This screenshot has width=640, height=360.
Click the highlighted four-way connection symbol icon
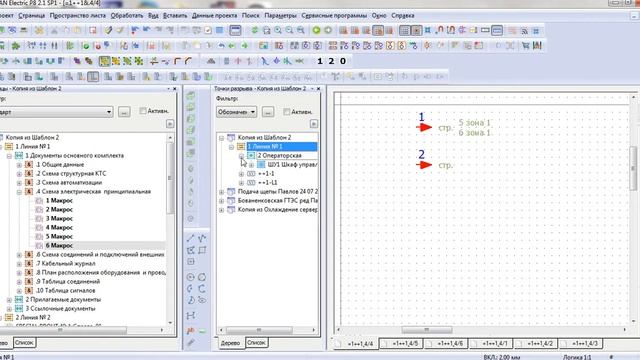[x=104, y=61]
